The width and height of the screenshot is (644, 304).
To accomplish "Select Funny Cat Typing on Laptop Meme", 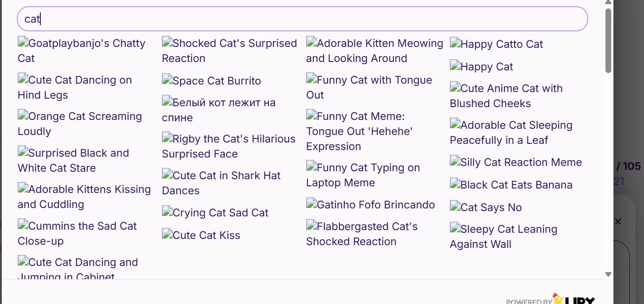I will click(363, 175).
